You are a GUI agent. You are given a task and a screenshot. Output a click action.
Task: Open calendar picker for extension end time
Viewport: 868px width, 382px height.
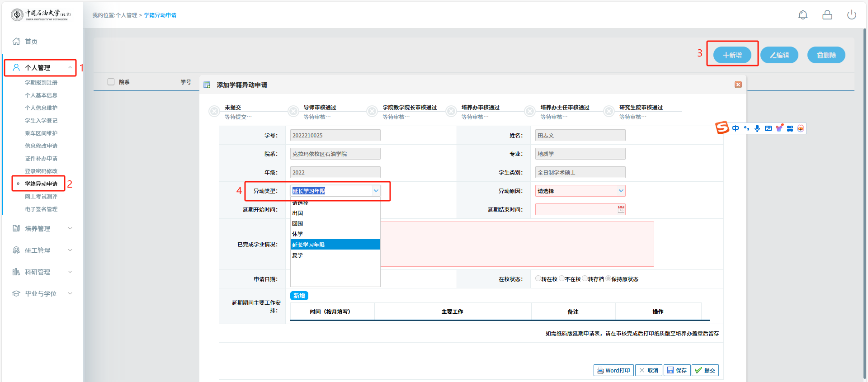coord(621,209)
